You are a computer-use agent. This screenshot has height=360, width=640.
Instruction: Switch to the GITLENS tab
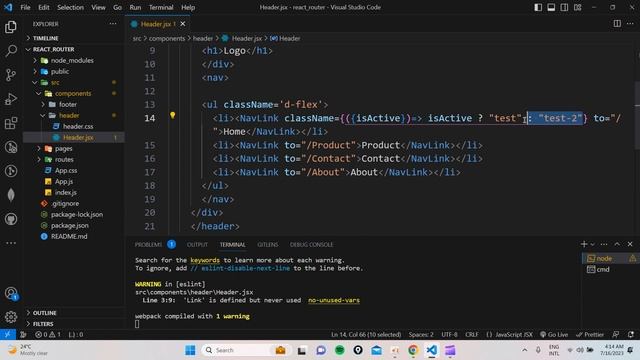tap(268, 244)
